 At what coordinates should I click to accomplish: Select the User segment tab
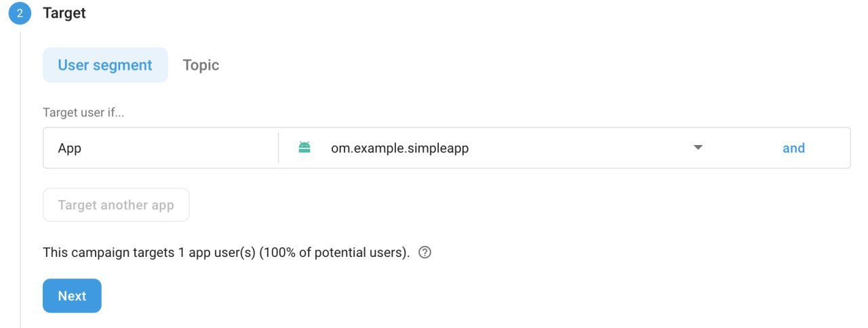(x=105, y=65)
